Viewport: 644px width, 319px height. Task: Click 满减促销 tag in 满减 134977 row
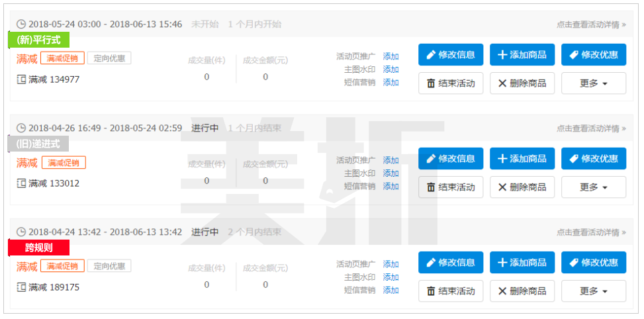point(62,58)
